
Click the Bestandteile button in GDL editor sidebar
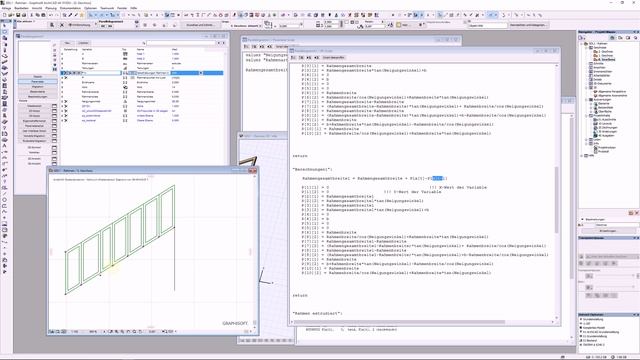pyautogui.click(x=38, y=91)
